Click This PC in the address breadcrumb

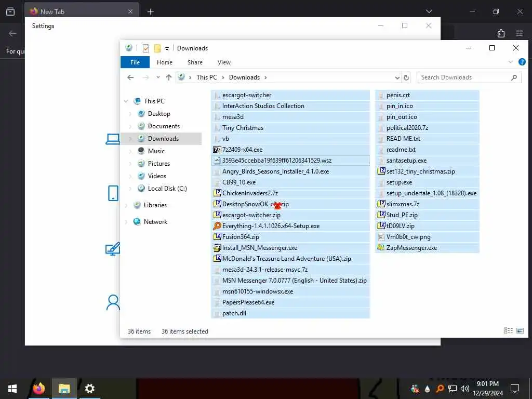206,77
